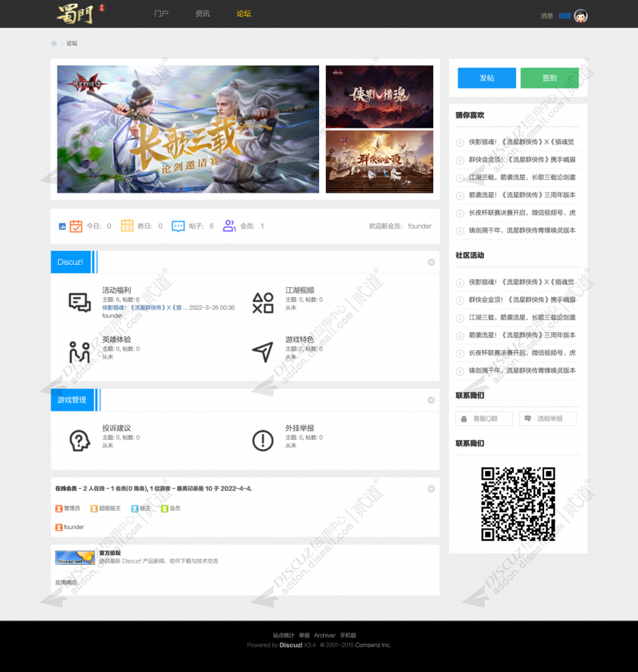Open latest post 侠影猎魂 under 活动福利
The height and width of the screenshot is (672, 638).
(144, 308)
